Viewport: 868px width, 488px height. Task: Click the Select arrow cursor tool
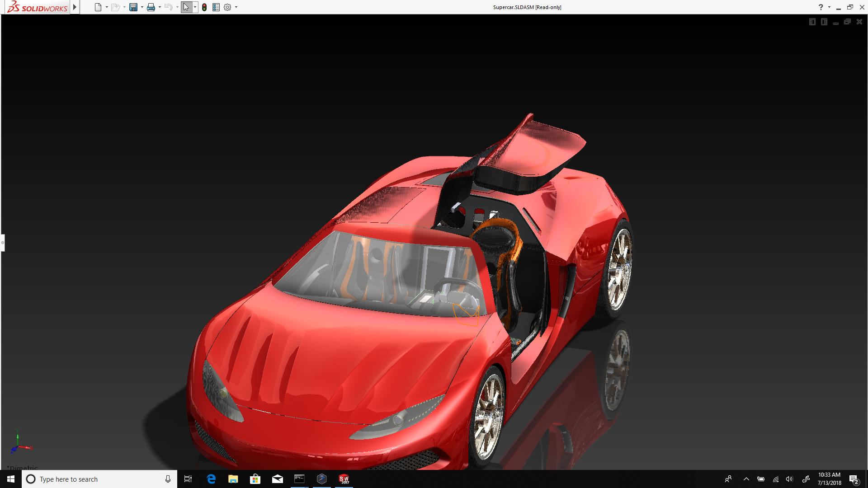click(x=186, y=7)
